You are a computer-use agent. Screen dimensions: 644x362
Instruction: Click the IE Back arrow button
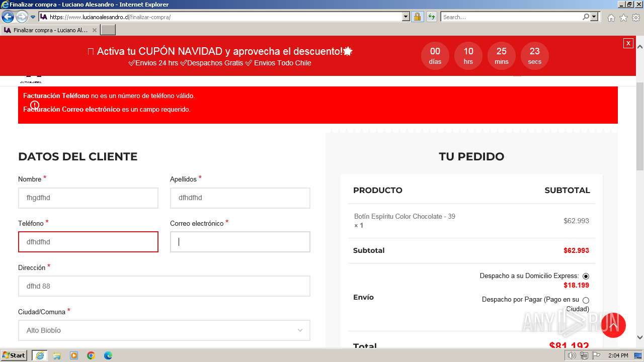tap(8, 17)
